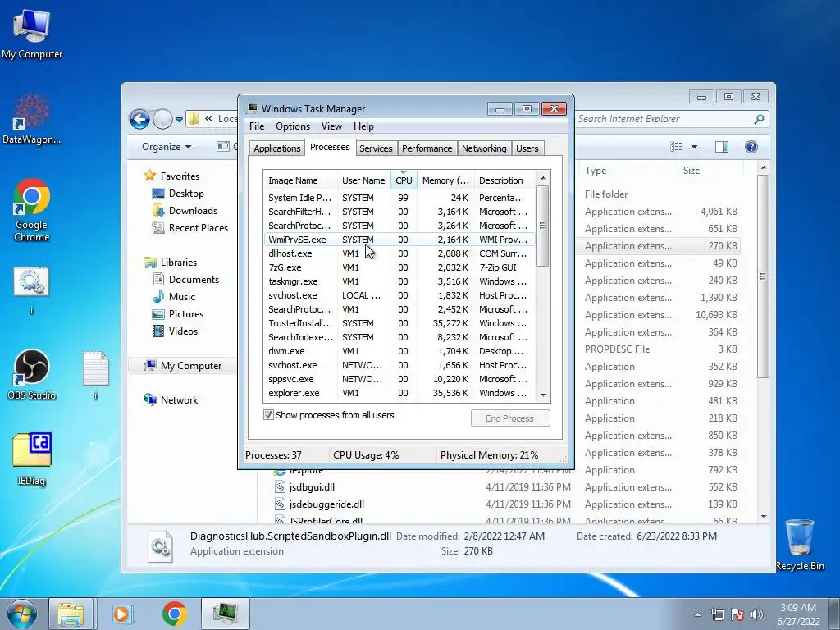The width and height of the screenshot is (840, 630).
Task: Switch to the Networking tab
Action: (x=484, y=148)
